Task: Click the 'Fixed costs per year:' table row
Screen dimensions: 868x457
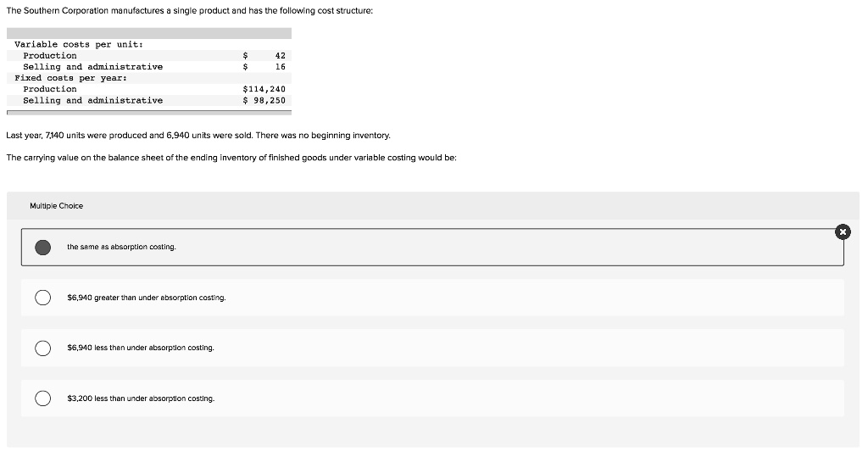Action: 70,78
